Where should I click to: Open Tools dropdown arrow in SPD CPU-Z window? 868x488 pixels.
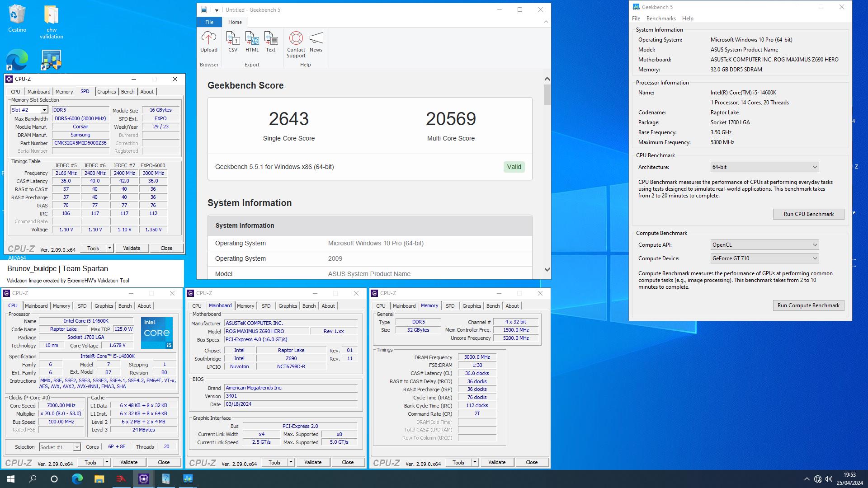click(x=109, y=248)
